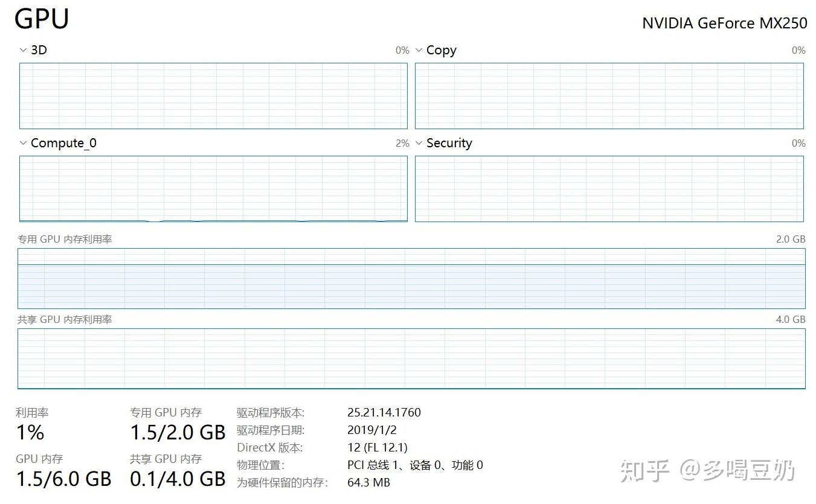Open the Compute_0 engine selector dropdown
The image size is (816, 504).
[22, 143]
